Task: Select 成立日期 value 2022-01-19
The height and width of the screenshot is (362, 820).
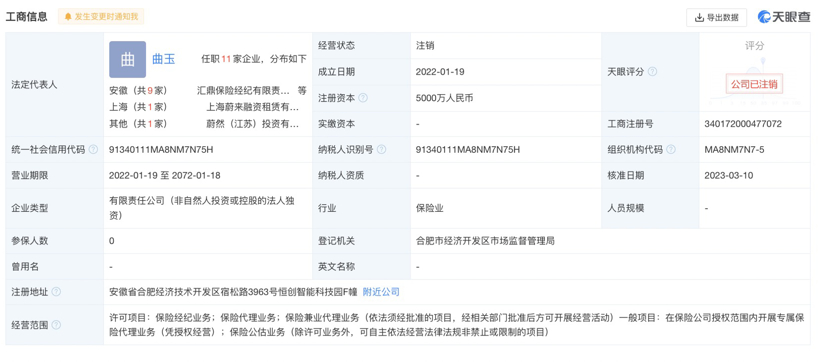Action: coord(440,72)
